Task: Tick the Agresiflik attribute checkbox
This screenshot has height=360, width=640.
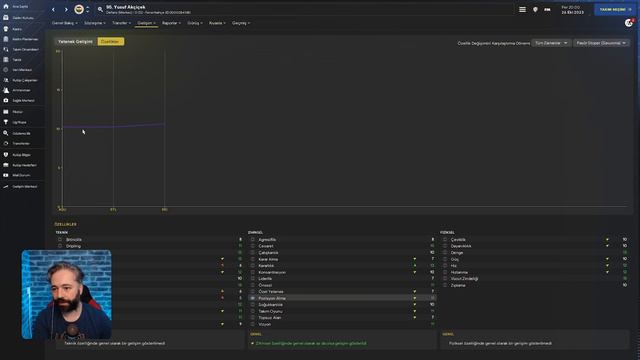Action: [253, 240]
